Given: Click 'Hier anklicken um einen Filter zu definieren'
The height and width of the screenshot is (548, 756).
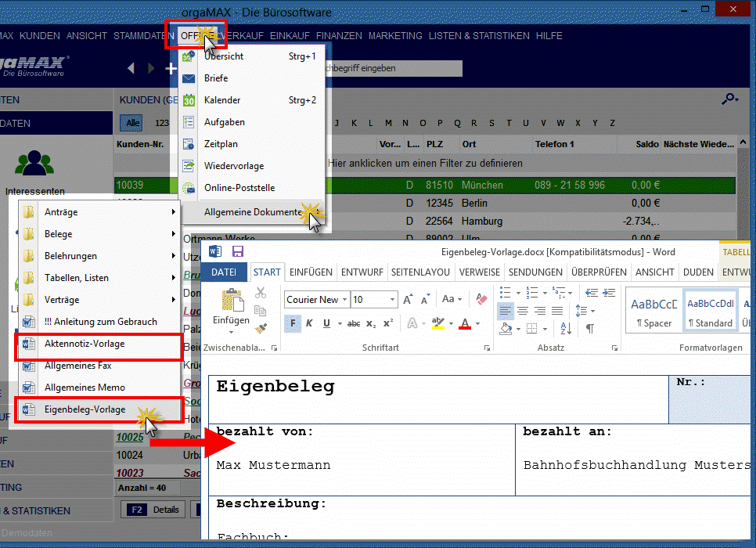Looking at the screenshot, I should point(425,164).
